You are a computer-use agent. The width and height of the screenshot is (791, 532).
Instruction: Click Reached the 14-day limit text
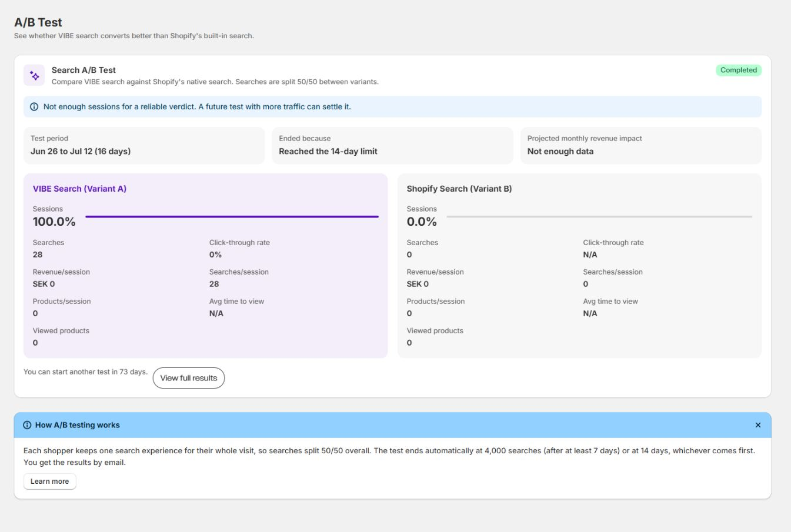point(328,151)
